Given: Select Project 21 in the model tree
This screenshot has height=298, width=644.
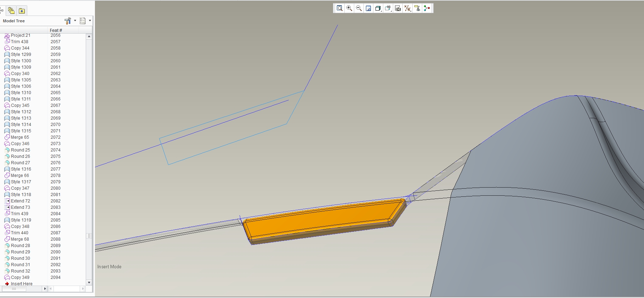Looking at the screenshot, I should (21, 35).
